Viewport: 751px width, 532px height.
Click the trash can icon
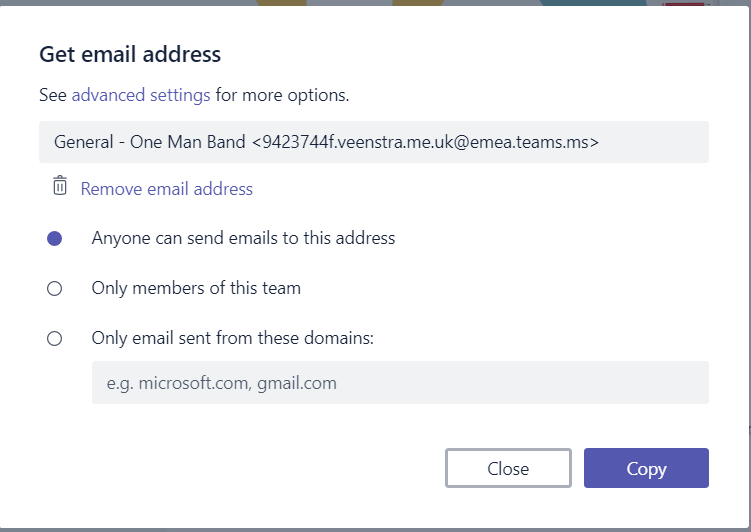click(60, 186)
